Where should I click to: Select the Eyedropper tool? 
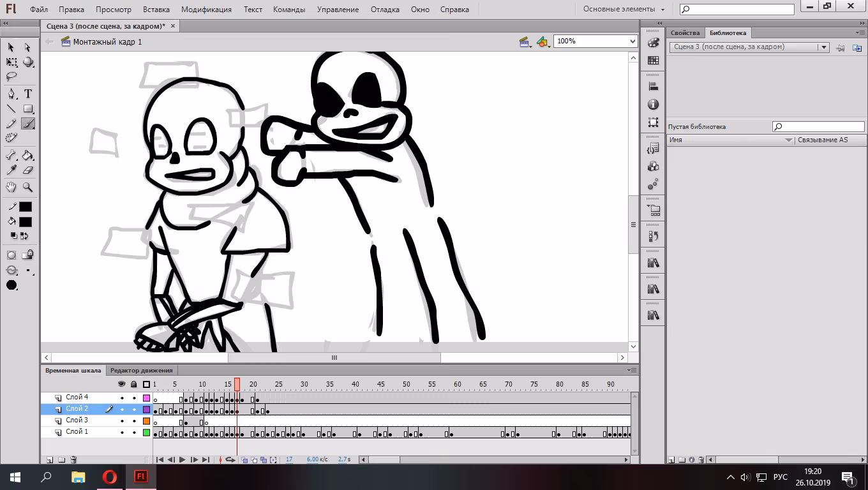tap(11, 170)
